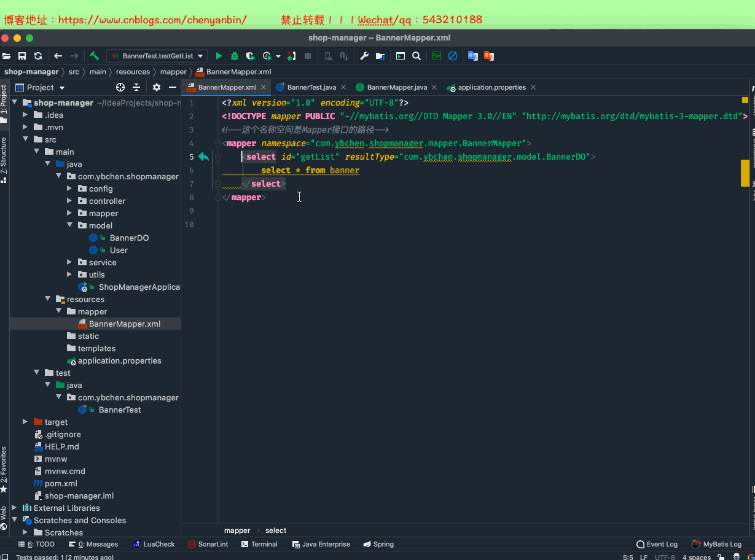The height and width of the screenshot is (560, 755).
Task: Navigate back with the left arrow
Action: 58,56
